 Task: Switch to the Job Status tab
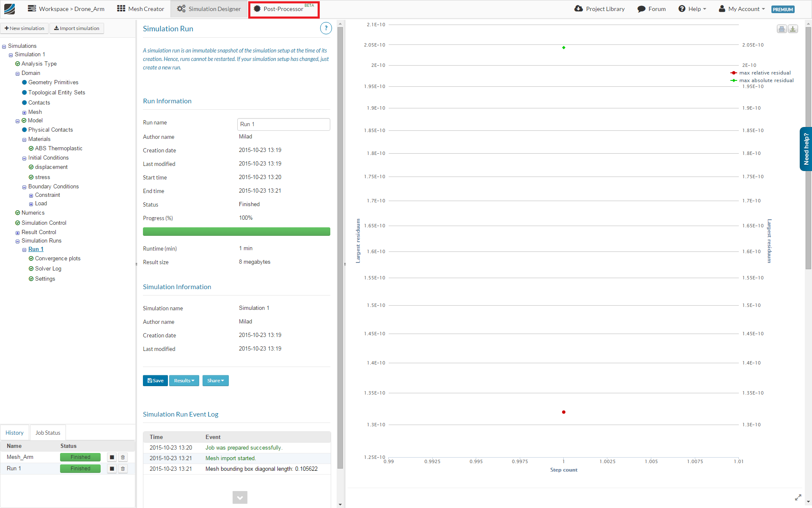point(48,433)
